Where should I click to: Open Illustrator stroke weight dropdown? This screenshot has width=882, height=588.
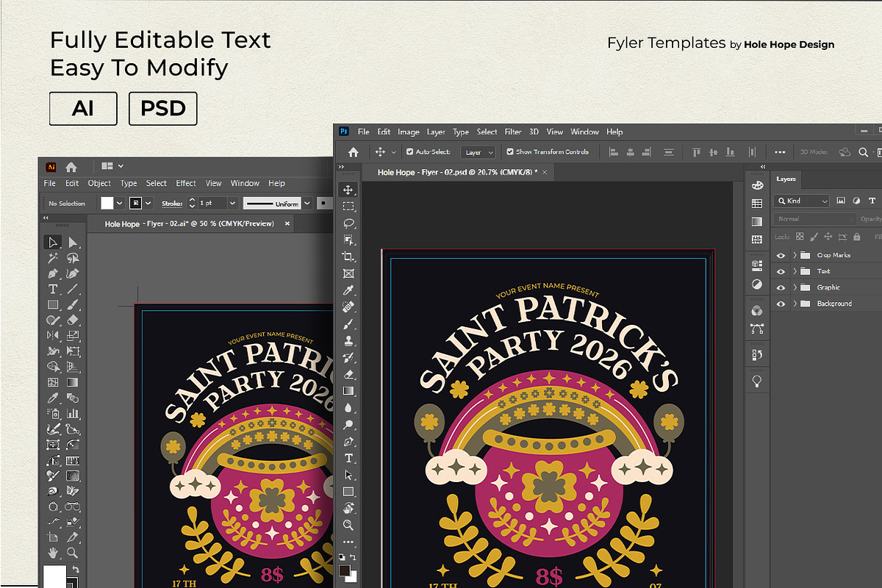pyautogui.click(x=232, y=203)
